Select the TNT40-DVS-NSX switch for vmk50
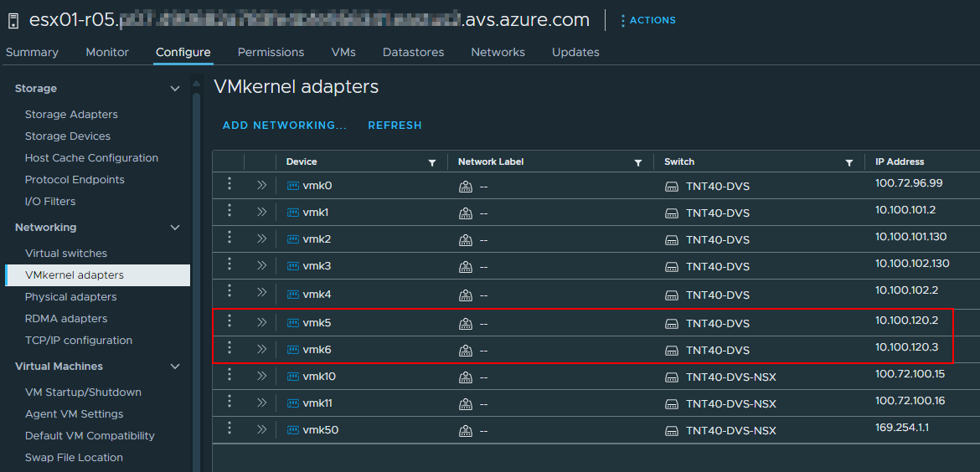Viewport: 980px width, 472px height. (x=730, y=431)
